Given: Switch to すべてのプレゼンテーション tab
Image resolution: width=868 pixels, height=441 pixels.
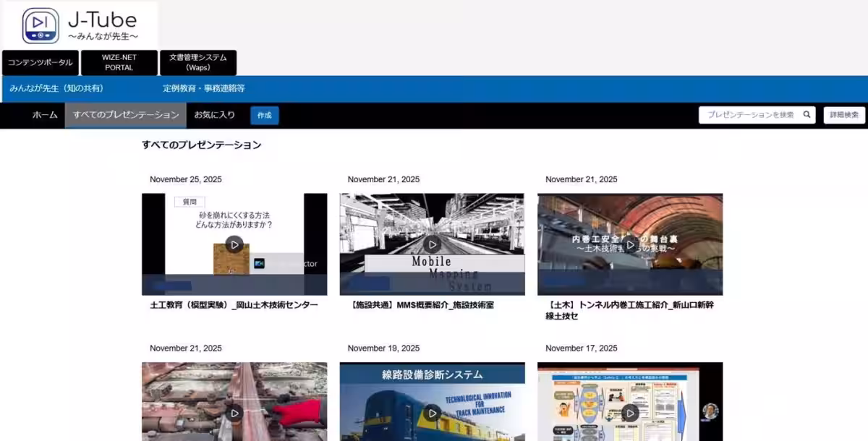Looking at the screenshot, I should click(125, 115).
